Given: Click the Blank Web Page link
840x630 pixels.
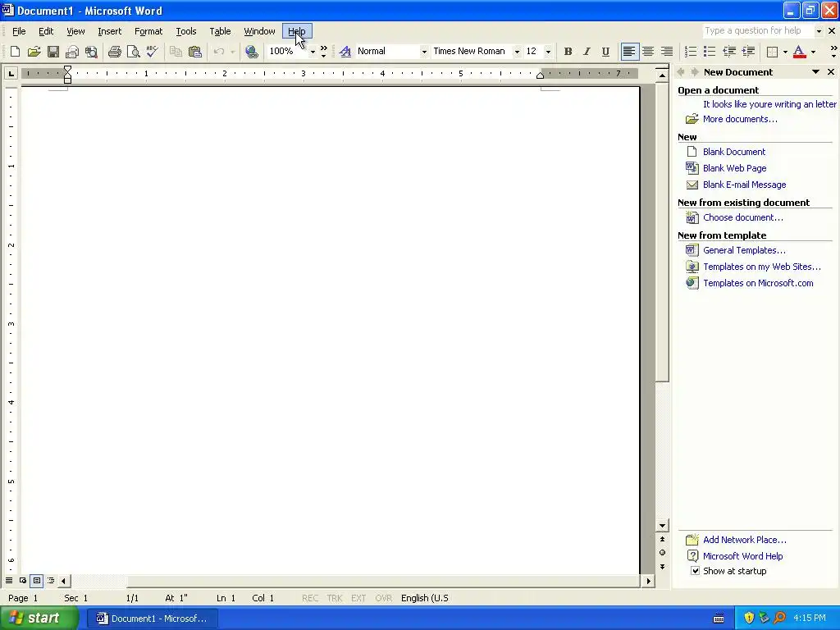Looking at the screenshot, I should (x=734, y=168).
